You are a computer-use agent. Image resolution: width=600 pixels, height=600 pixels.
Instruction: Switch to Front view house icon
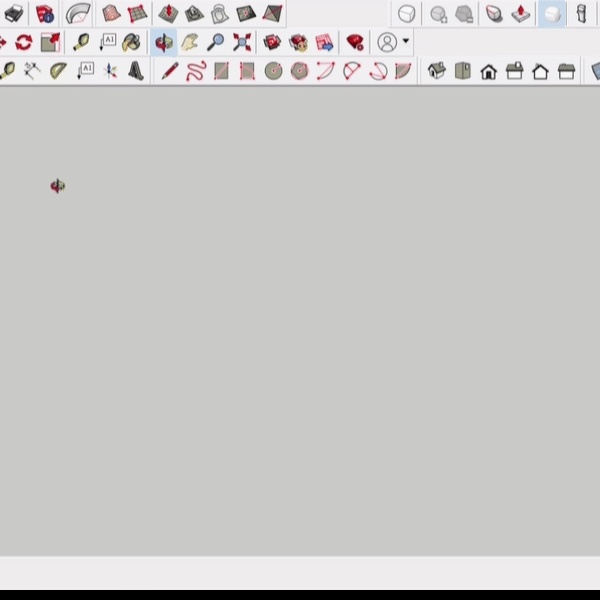click(x=489, y=72)
